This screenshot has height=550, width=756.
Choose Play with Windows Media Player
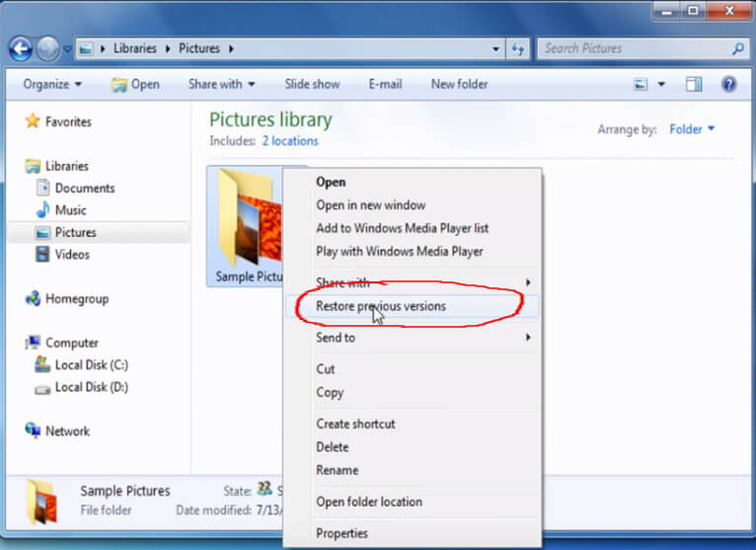tap(413, 252)
